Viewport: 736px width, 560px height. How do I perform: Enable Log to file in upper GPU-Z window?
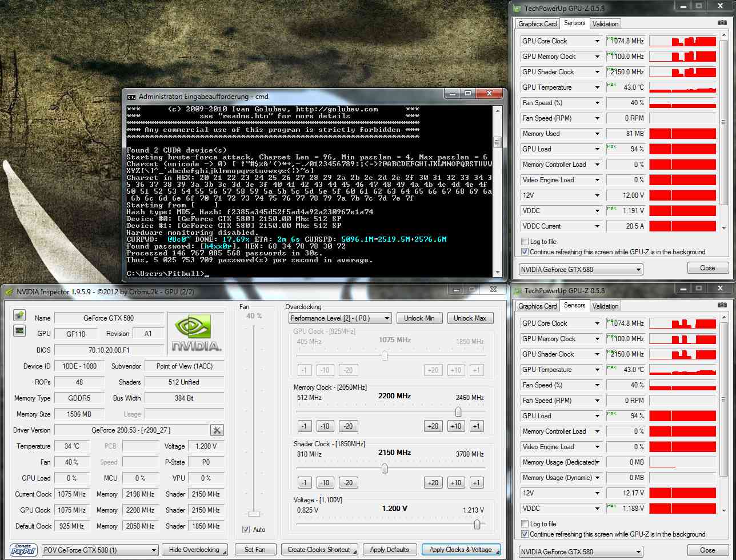525,241
